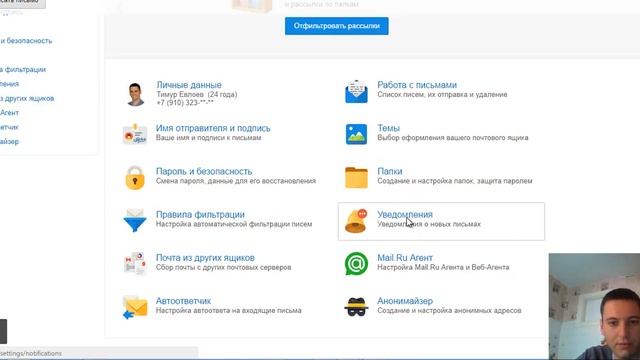Screen dimensions: 640x360
Task: Open the Работа с письмами link
Action: pos(417,85)
